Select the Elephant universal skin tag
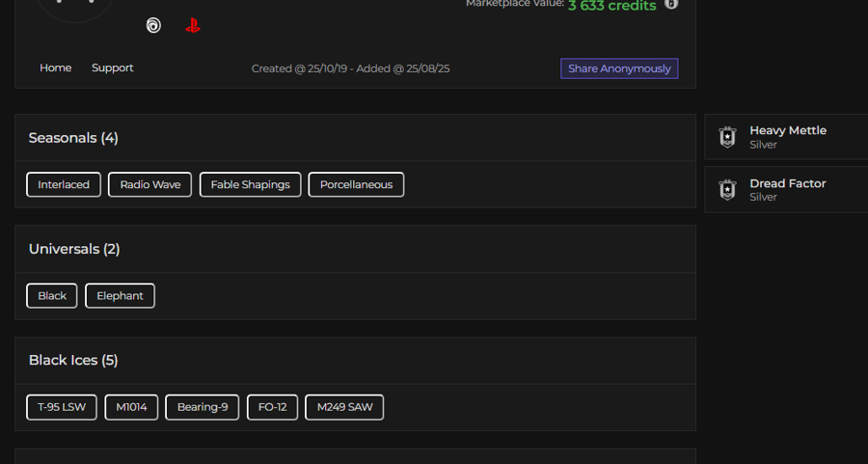Screen dimensions: 868x464 click(121, 296)
